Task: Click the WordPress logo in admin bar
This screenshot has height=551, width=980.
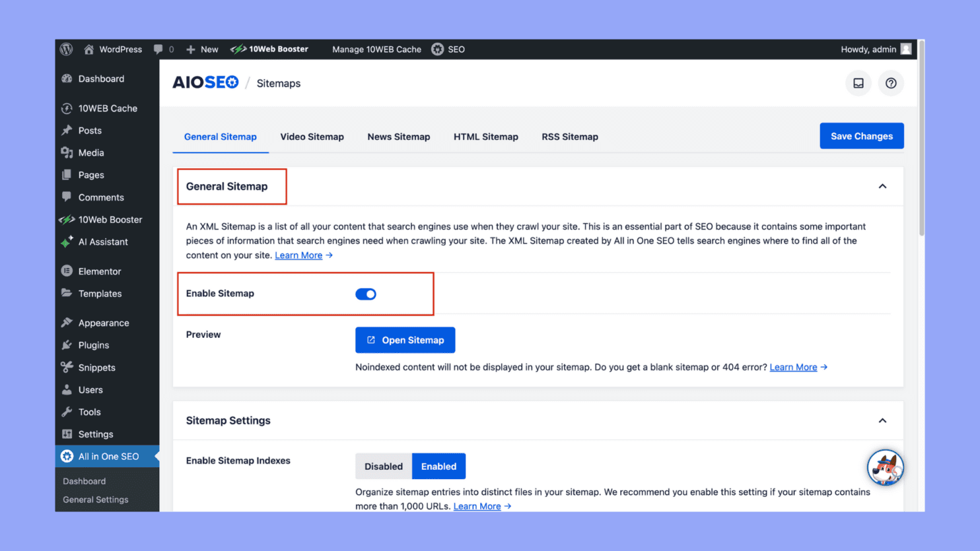Action: 66,49
